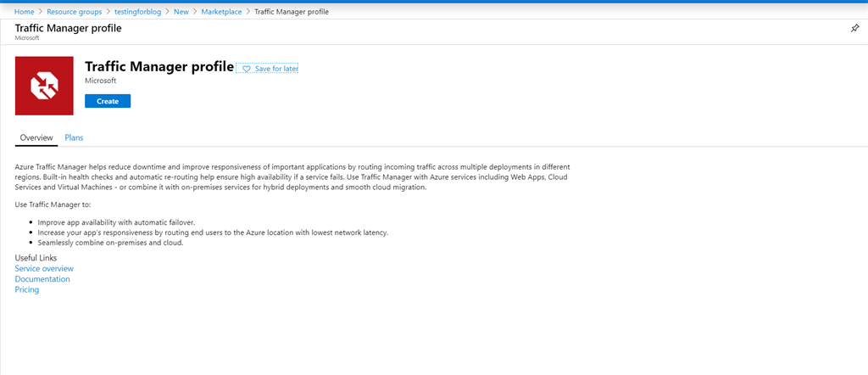Click the red Traffic Manager logo
Image resolution: width=868 pixels, height=375 pixels.
44,86
